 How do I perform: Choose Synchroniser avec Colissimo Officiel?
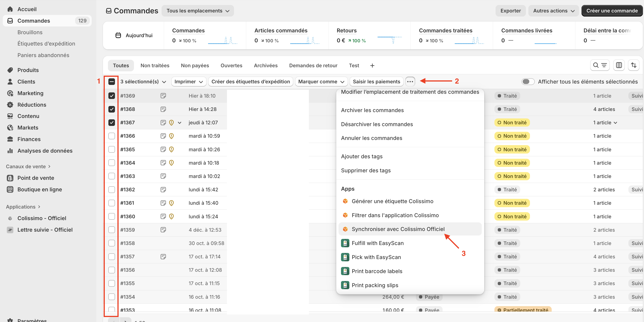398,229
